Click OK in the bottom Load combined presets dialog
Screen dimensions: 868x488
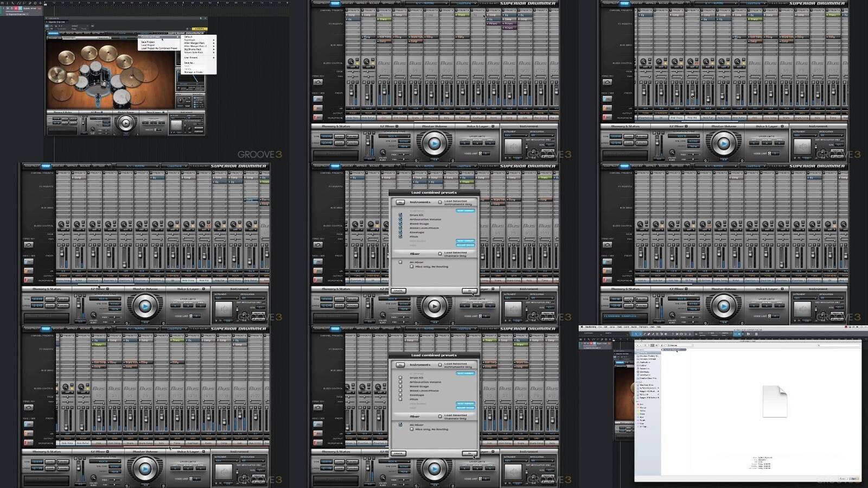(470, 454)
